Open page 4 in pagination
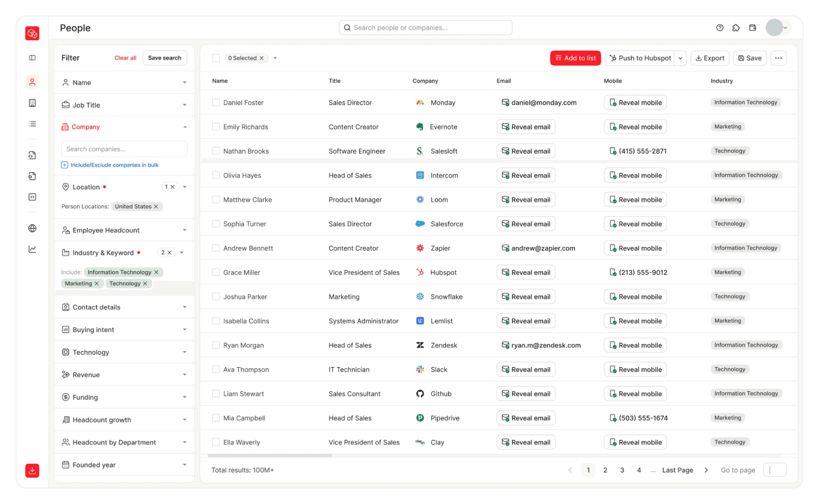The image size is (819, 504). [x=639, y=470]
